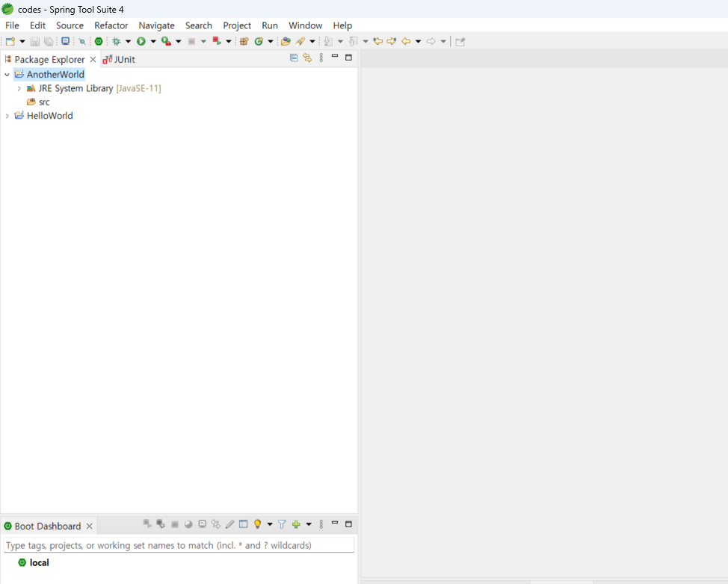Screen dimensions: 728x584
Task: Click the green Run play button
Action: (141, 41)
